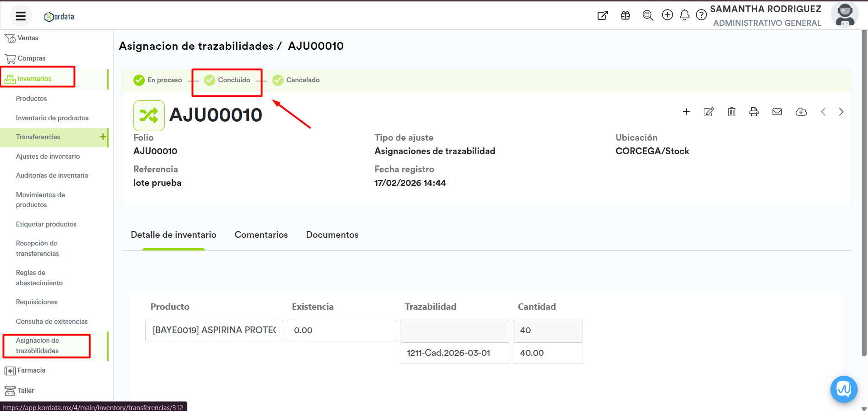
Task: Go to previous record chevron
Action: pyautogui.click(x=823, y=112)
